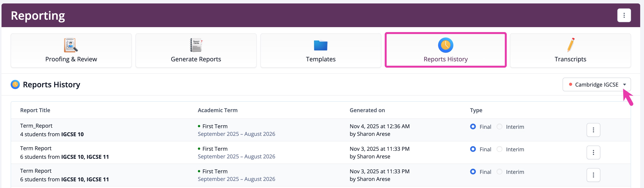Viewport: 644px width, 188px height.
Task: Open options menu for last Term Report row
Action: click(593, 175)
